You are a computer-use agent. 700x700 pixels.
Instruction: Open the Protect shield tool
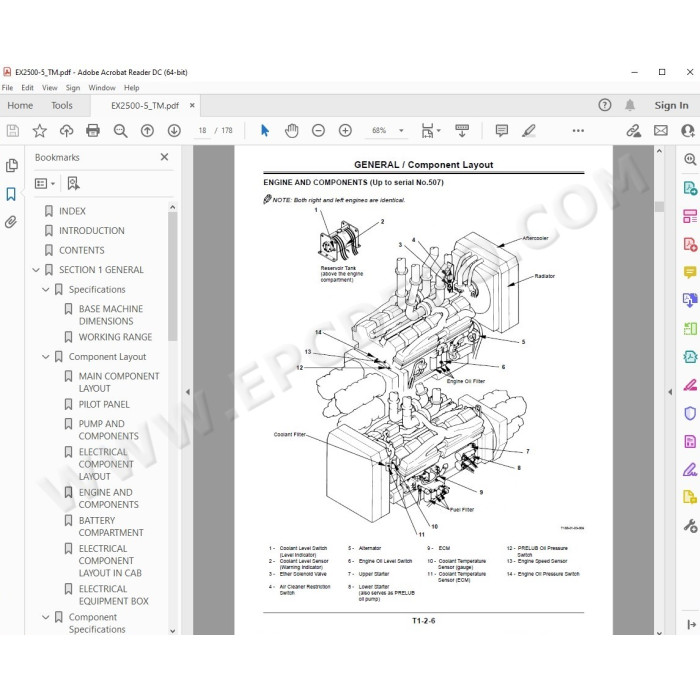click(x=690, y=413)
